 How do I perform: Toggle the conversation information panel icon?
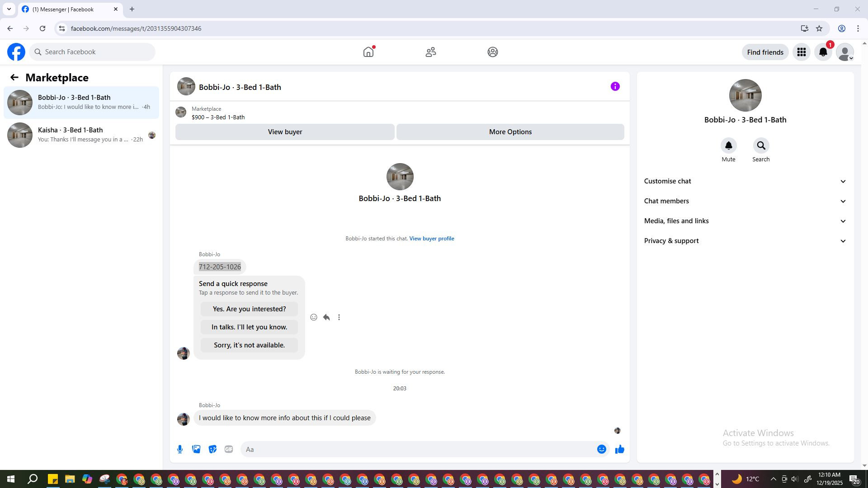click(615, 86)
